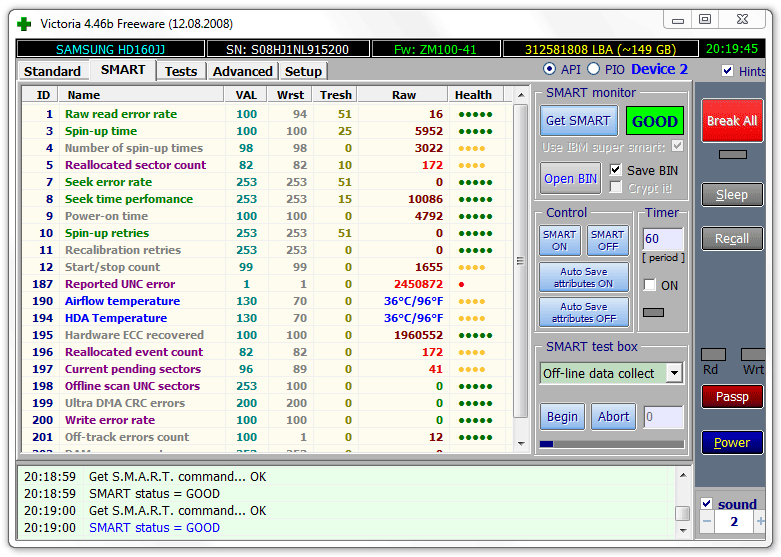The height and width of the screenshot is (557, 781).
Task: Click the Get SMART button
Action: pos(577,121)
